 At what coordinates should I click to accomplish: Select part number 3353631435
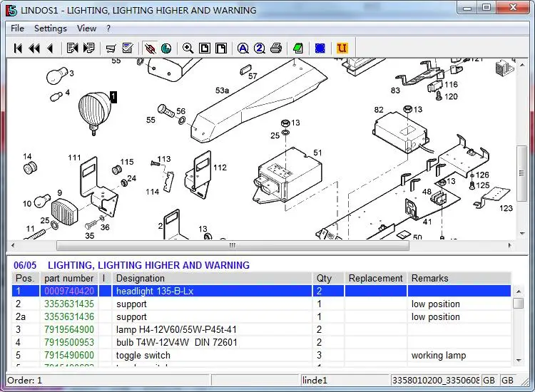coord(69,304)
